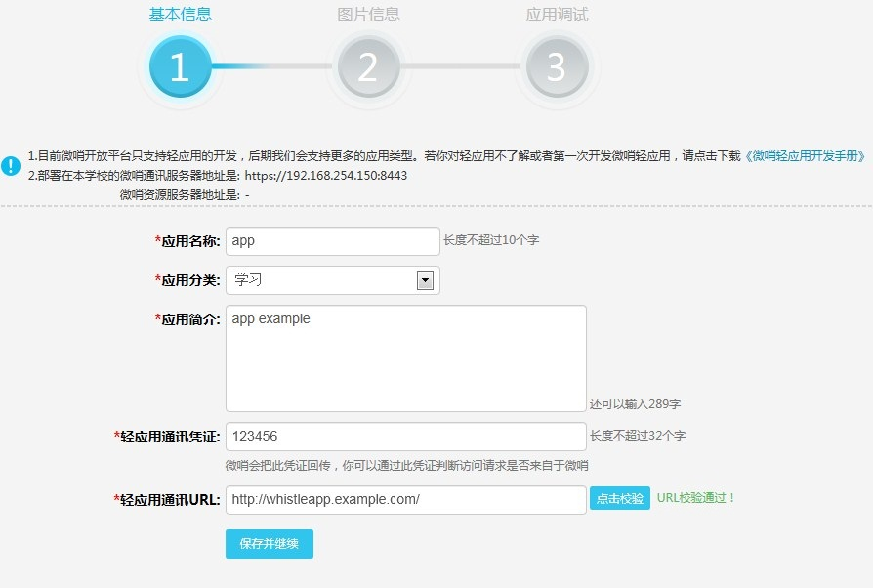This screenshot has height=588, width=873.
Task: Click the blue exclamation info icon
Action: 11,165
